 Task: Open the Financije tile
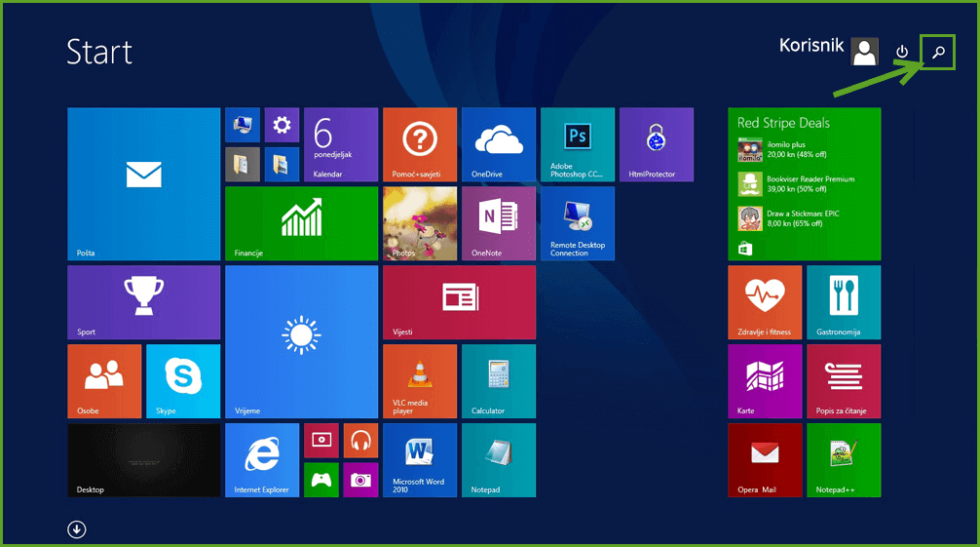[x=301, y=223]
